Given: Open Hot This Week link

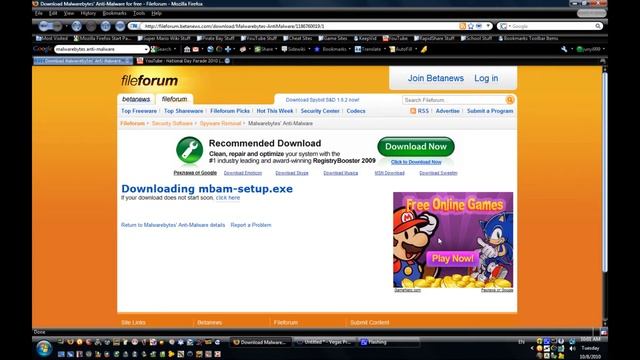Looking at the screenshot, I should tap(275, 111).
